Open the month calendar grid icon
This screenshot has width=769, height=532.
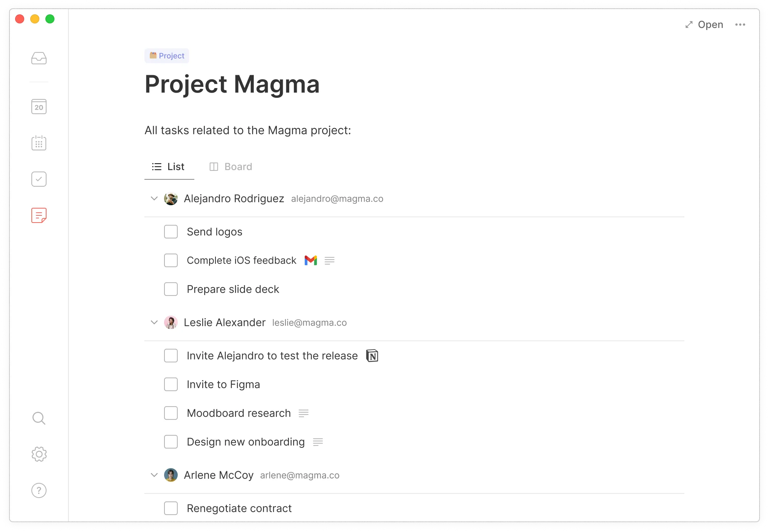[x=39, y=143]
